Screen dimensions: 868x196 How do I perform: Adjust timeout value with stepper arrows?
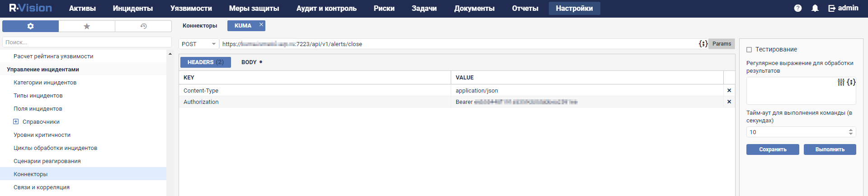pos(850,132)
